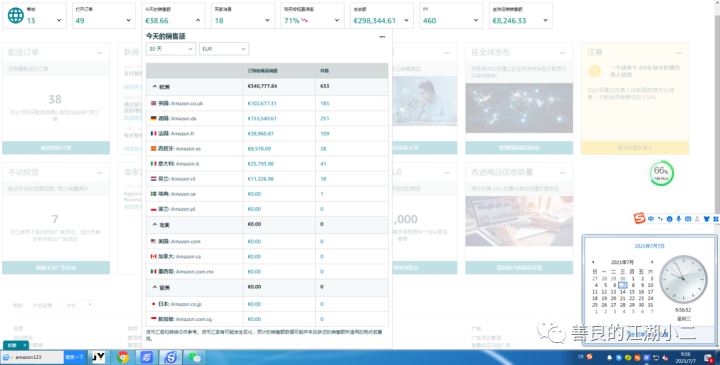Go to previous month in calendar
Viewport: 720px width, 365px height.
(593, 262)
